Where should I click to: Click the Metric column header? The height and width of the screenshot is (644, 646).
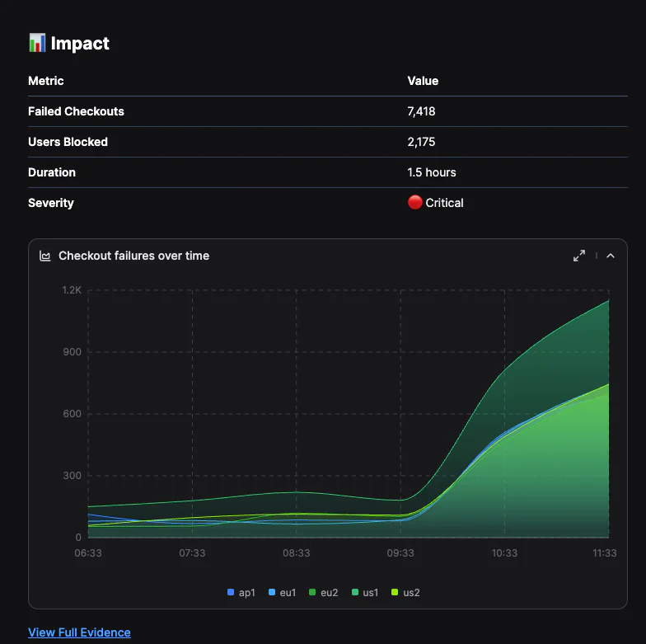pos(45,81)
